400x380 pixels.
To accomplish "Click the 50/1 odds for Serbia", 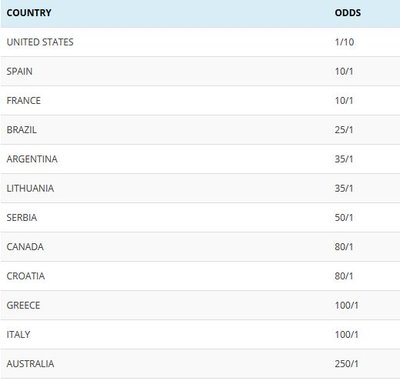I will pyautogui.click(x=344, y=218).
